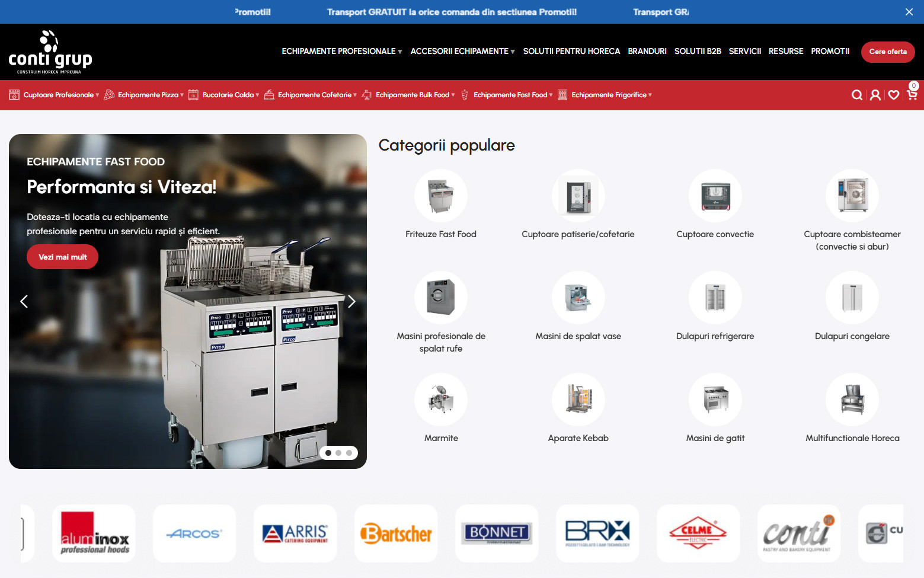
Task: Open the search icon in red bar
Action: pos(856,95)
